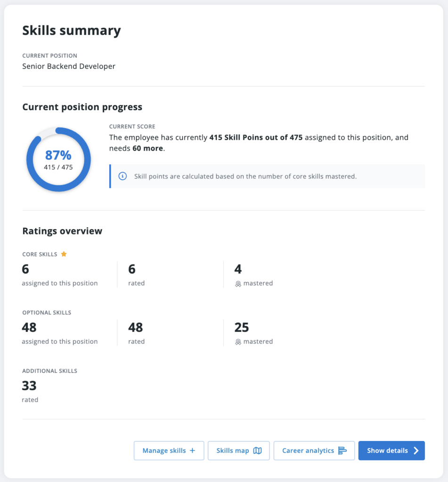Click the info icon in the skill points note
Viewport: 448px width, 482px height.
[x=122, y=177]
